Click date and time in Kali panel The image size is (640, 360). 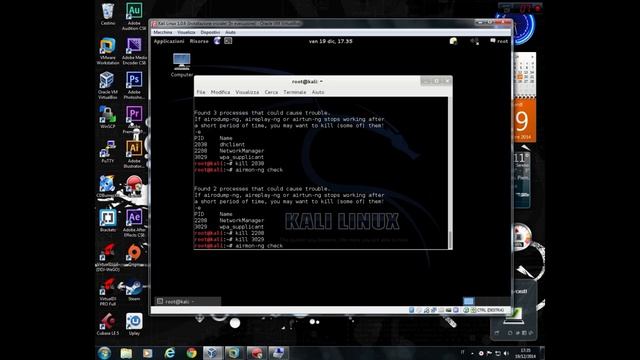pyautogui.click(x=331, y=41)
